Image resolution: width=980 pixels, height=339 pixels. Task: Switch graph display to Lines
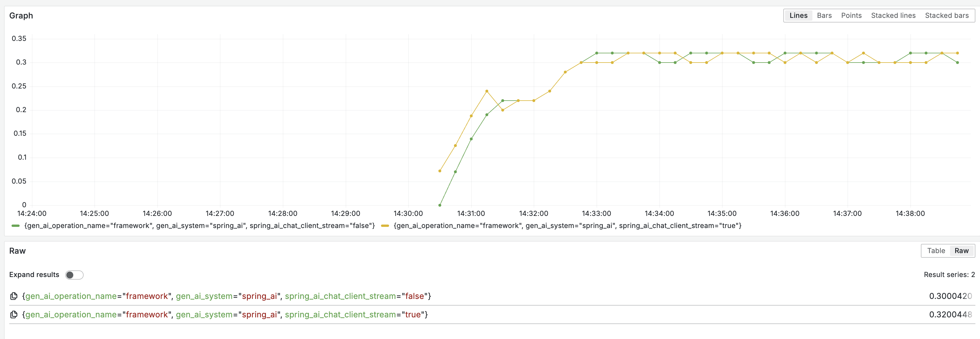coord(798,16)
